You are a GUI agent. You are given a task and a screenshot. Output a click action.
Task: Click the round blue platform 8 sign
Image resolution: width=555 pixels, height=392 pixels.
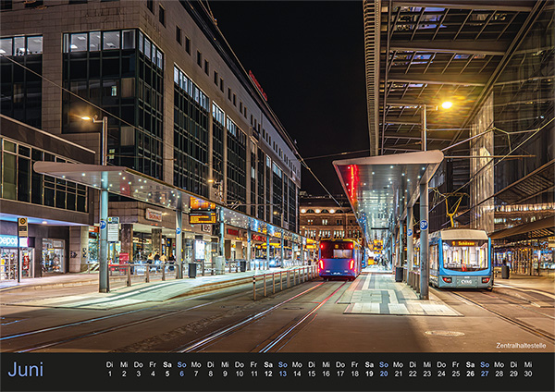coord(424,225)
